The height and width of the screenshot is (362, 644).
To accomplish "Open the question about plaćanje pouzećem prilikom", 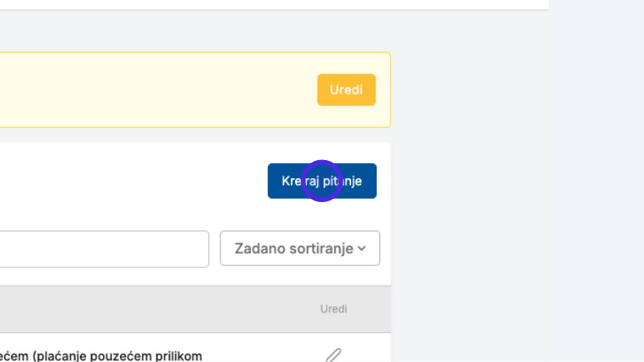I will point(101,356).
